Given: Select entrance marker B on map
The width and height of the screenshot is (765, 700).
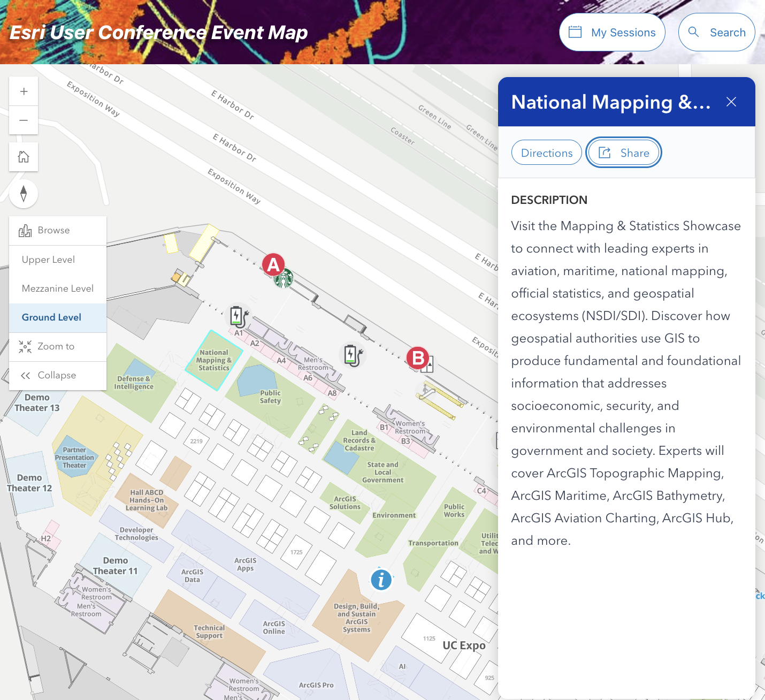Looking at the screenshot, I should tap(418, 357).
